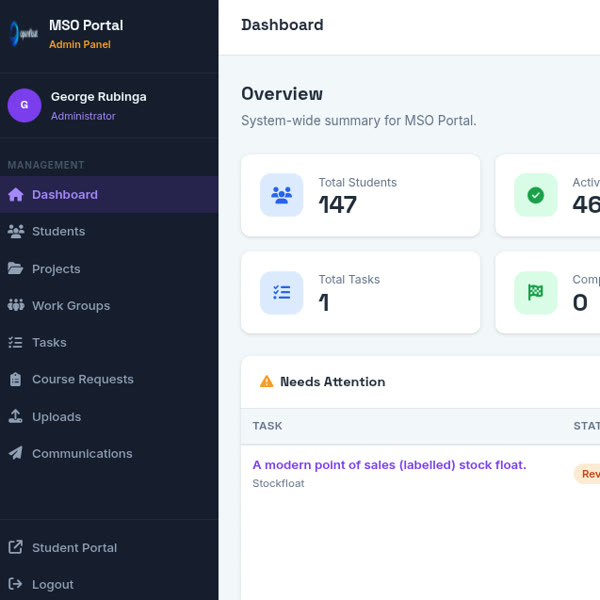Click the Student Portal external link icon

pos(15,547)
